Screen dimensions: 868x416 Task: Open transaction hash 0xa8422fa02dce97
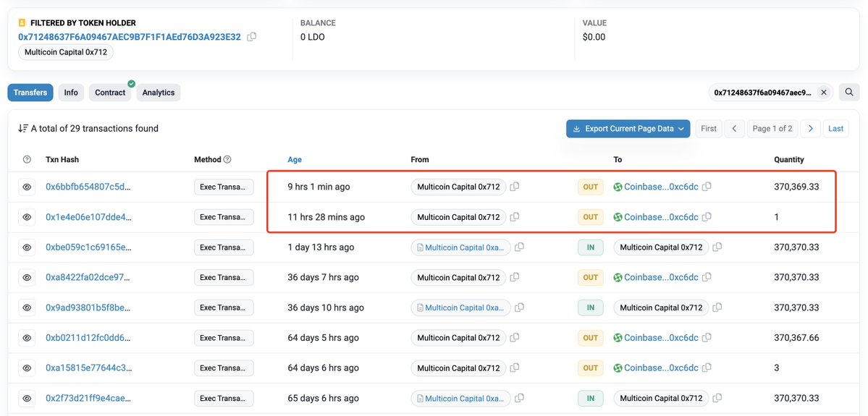(x=88, y=278)
